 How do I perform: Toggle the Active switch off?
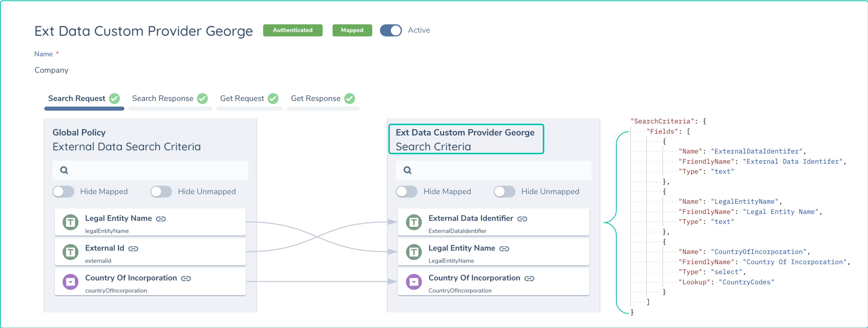391,30
